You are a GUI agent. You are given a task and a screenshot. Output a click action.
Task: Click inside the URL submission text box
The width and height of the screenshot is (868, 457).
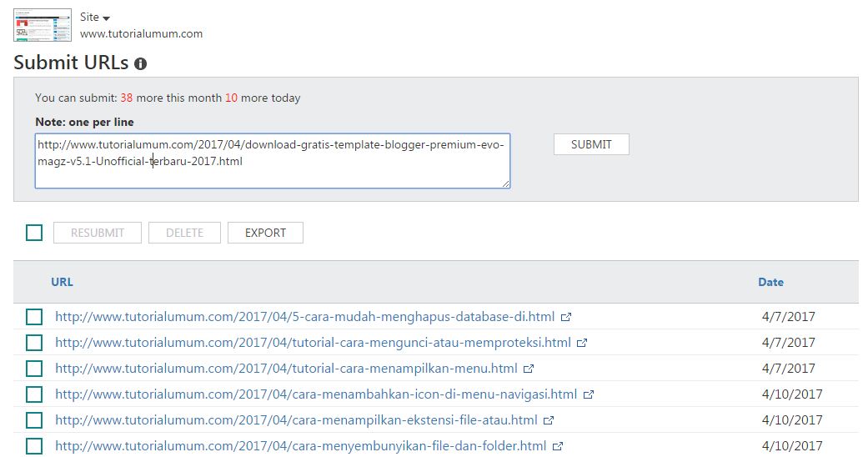[x=273, y=161]
